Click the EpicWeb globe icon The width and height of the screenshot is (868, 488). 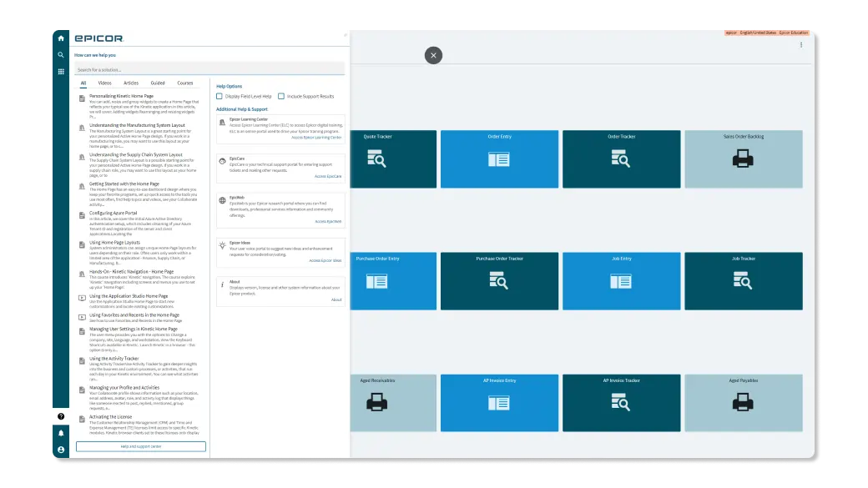[x=223, y=200]
